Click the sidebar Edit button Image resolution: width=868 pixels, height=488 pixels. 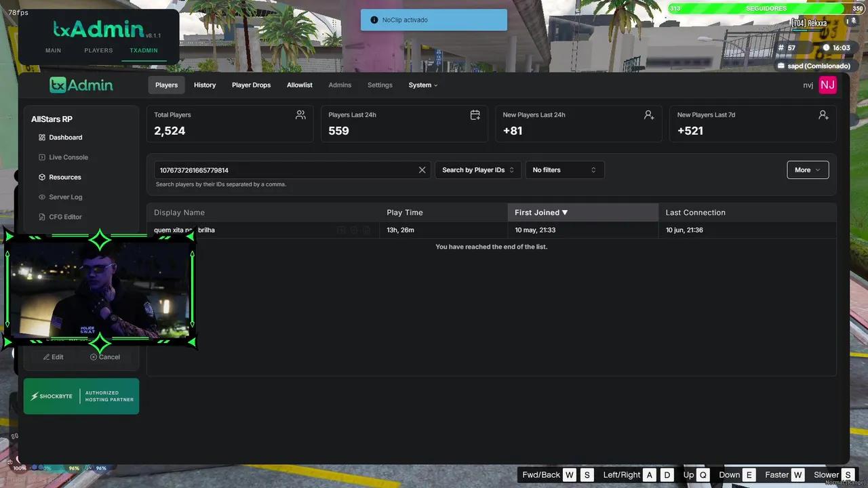pos(54,357)
